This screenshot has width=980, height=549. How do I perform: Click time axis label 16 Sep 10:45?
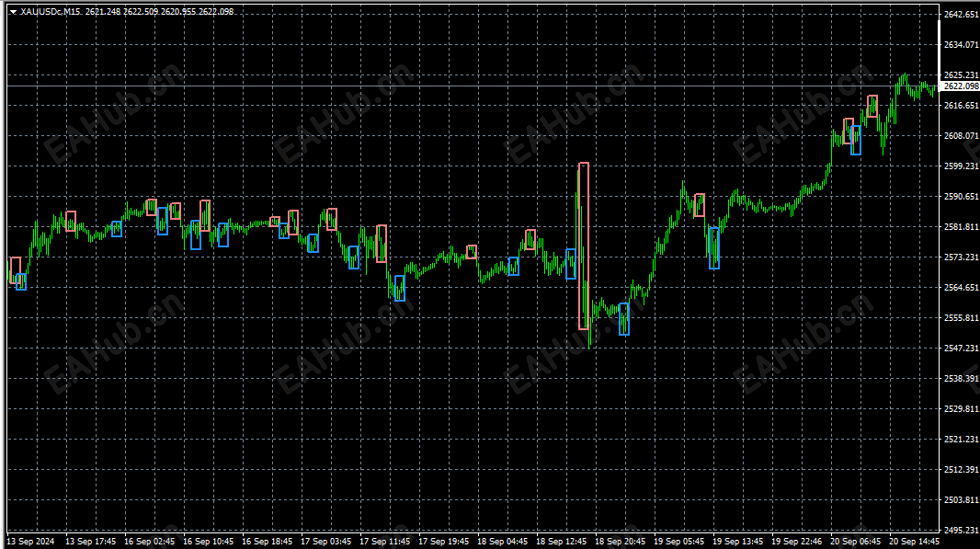pos(208,542)
